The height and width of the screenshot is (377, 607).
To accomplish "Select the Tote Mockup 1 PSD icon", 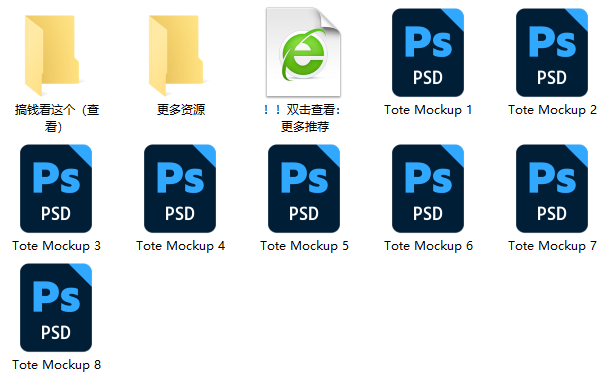I will point(428,53).
